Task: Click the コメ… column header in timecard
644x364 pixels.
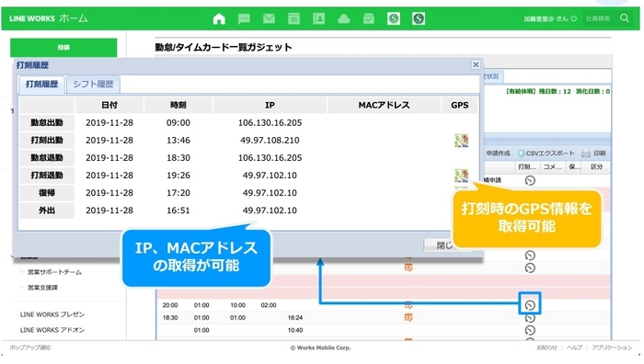Action: pyautogui.click(x=552, y=166)
